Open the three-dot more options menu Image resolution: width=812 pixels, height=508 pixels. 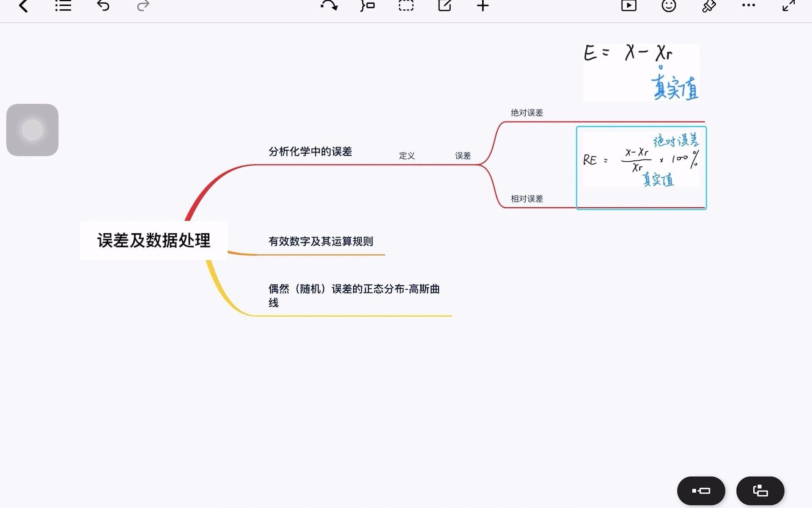pyautogui.click(x=749, y=6)
